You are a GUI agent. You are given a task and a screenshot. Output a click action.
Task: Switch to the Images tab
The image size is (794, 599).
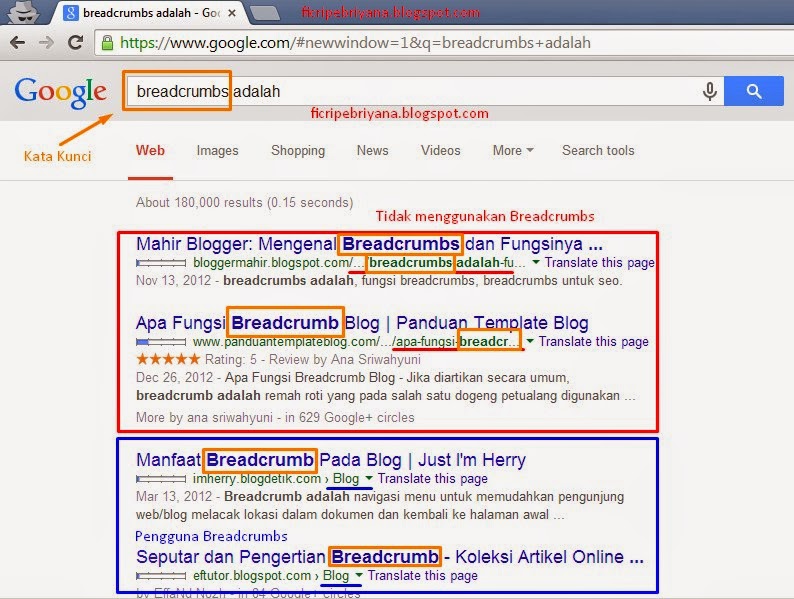point(217,150)
